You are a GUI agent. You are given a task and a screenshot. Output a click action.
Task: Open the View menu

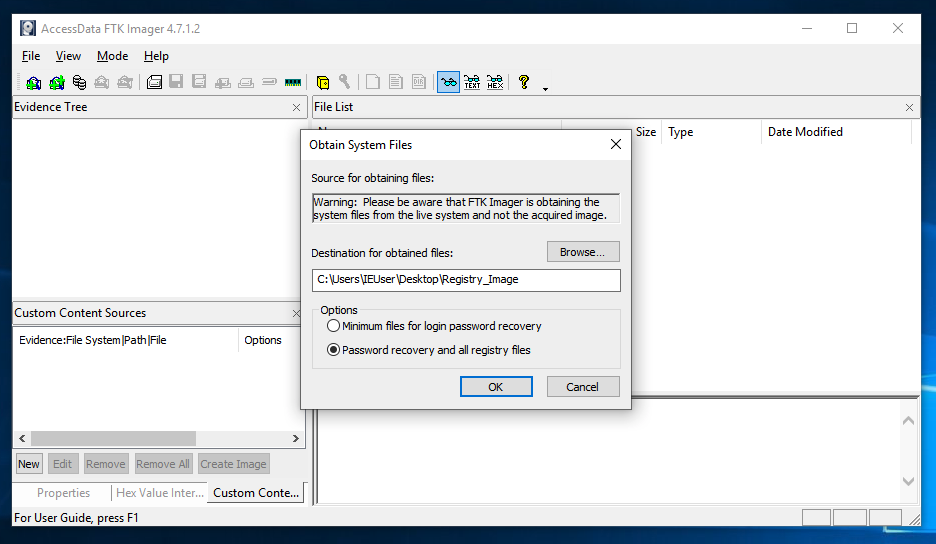pyautogui.click(x=68, y=56)
